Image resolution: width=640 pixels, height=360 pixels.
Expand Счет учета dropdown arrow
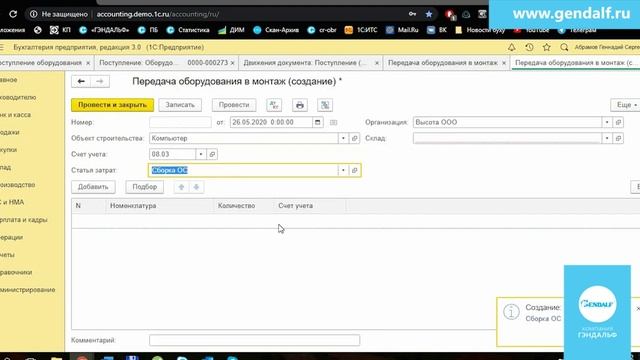pyautogui.click(x=201, y=154)
